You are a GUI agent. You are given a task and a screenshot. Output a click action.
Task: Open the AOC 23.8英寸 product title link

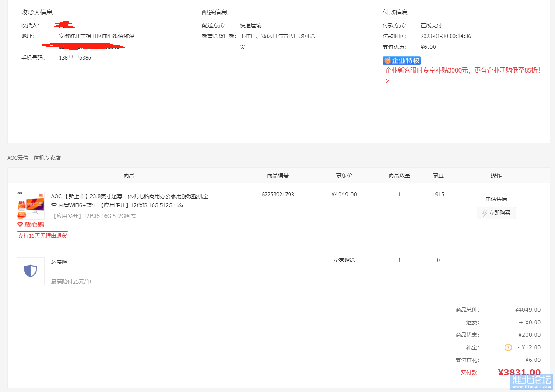[130, 201]
